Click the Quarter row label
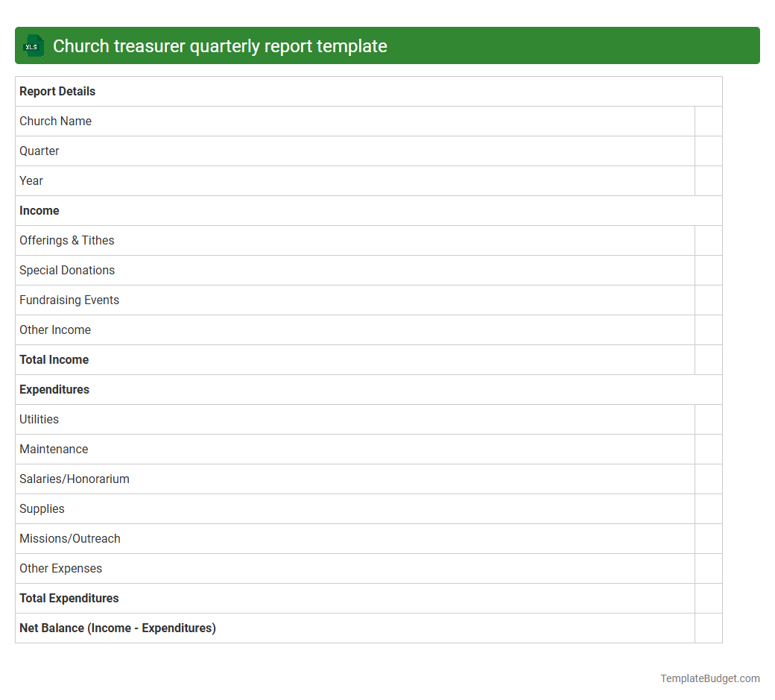Image resolution: width=775 pixels, height=700 pixels. (x=39, y=151)
